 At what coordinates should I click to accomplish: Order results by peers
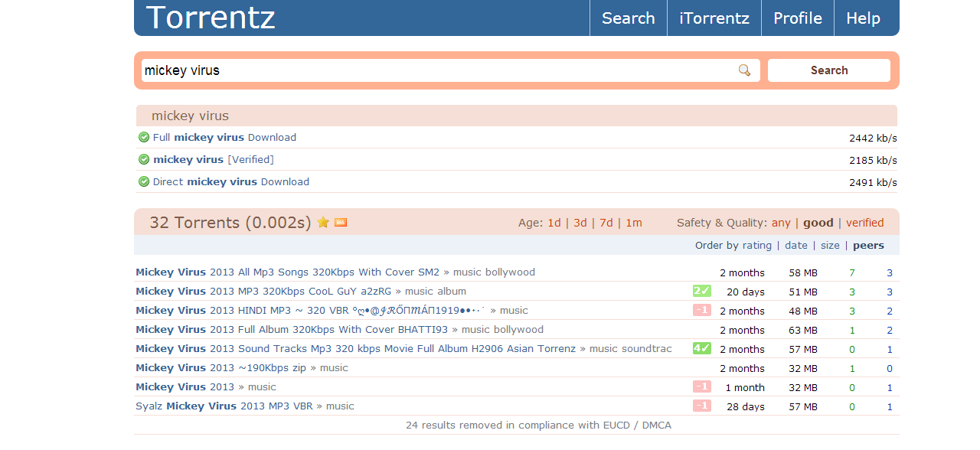pyautogui.click(x=868, y=246)
